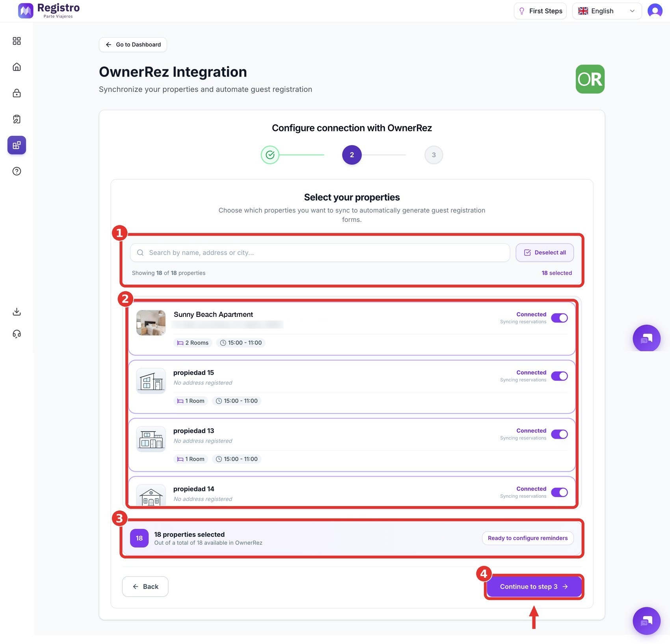Click the propiedad 14 title

[194, 489]
